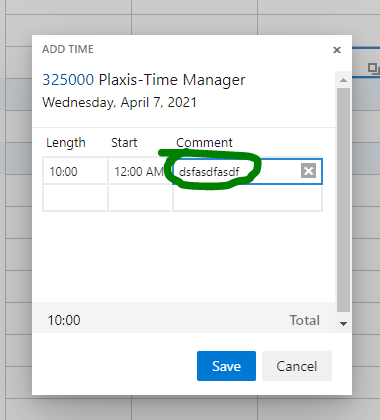Click the ADD TIME dialog title
The image size is (380, 420).
68,49
